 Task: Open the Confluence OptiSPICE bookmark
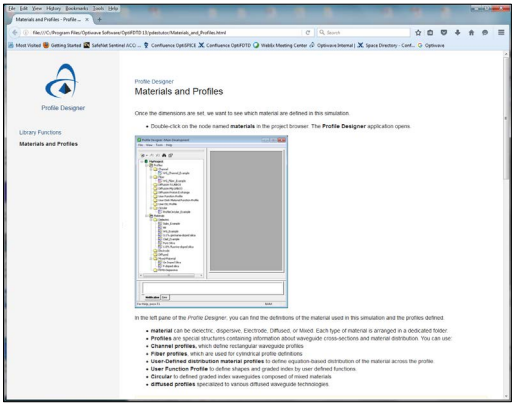pos(170,45)
